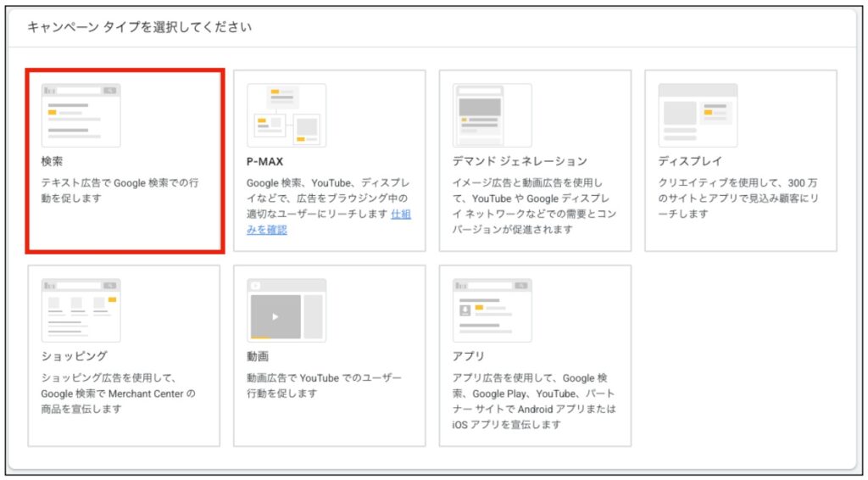Viewport: 868px width, 480px height.
Task: Select the 検索 campaign type title
Action: pyautogui.click(x=52, y=161)
